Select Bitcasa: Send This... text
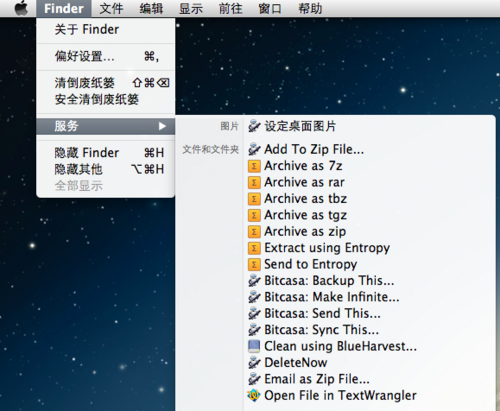Screen dimensions: 500x411 coord(322,313)
